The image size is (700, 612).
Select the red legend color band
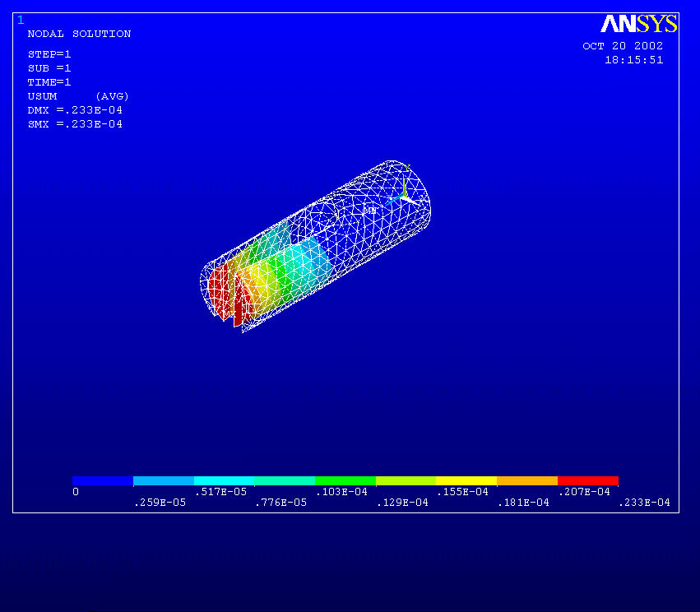tap(587, 480)
